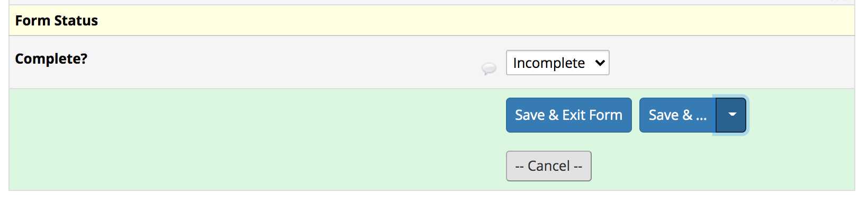Save the record and exit the form
The image size is (868, 209).
tap(568, 115)
